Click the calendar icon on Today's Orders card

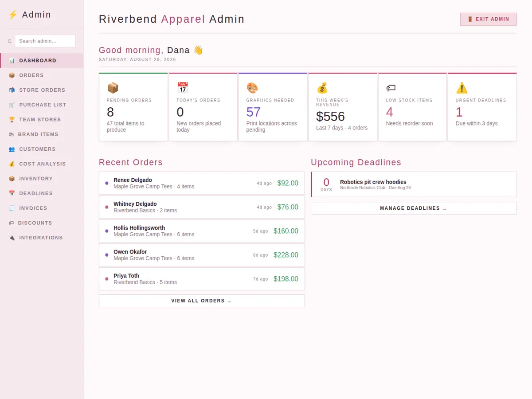183,88
